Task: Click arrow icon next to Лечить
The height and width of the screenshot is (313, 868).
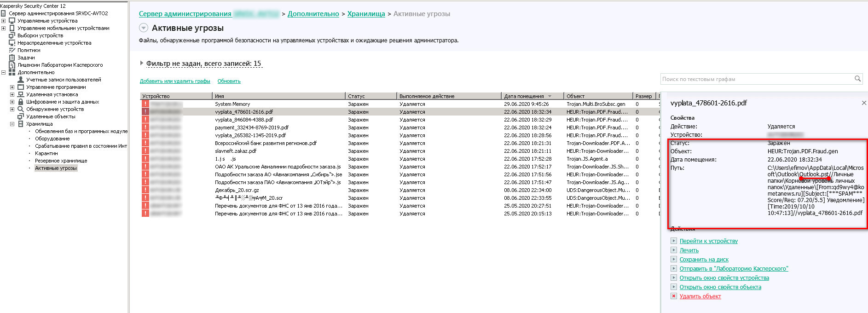Action: click(674, 250)
